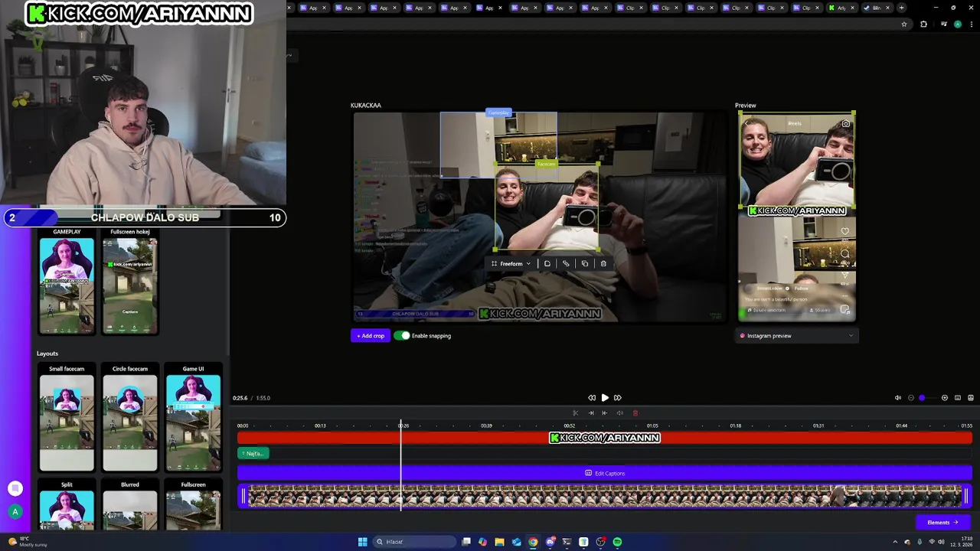
Task: Click the last icon right of zoom controls
Action: click(x=971, y=398)
